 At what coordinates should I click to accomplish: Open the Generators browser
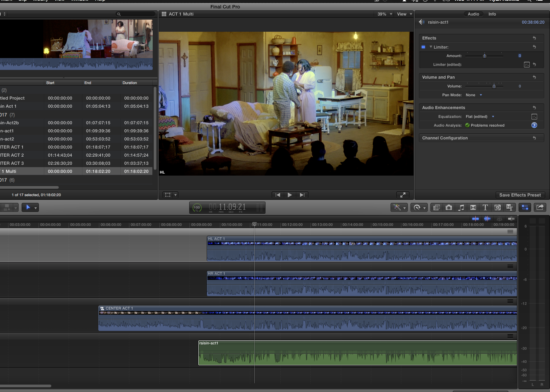pyautogui.click(x=497, y=208)
